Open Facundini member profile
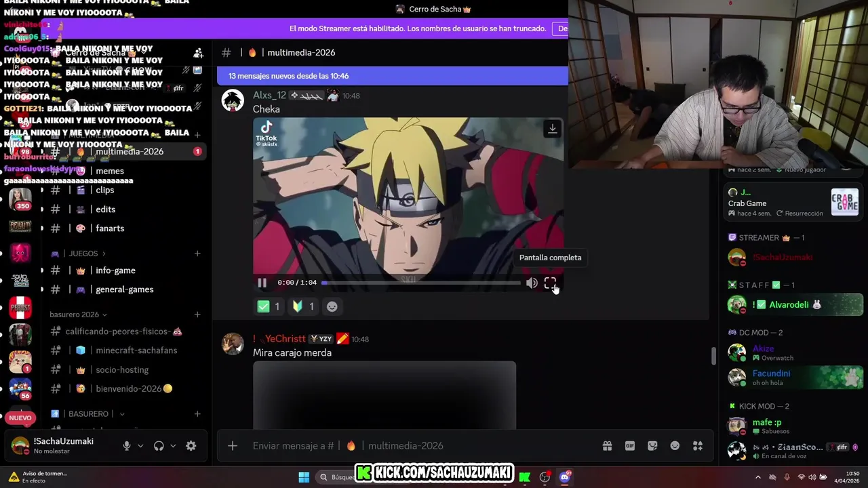The height and width of the screenshot is (488, 868). coord(794,378)
